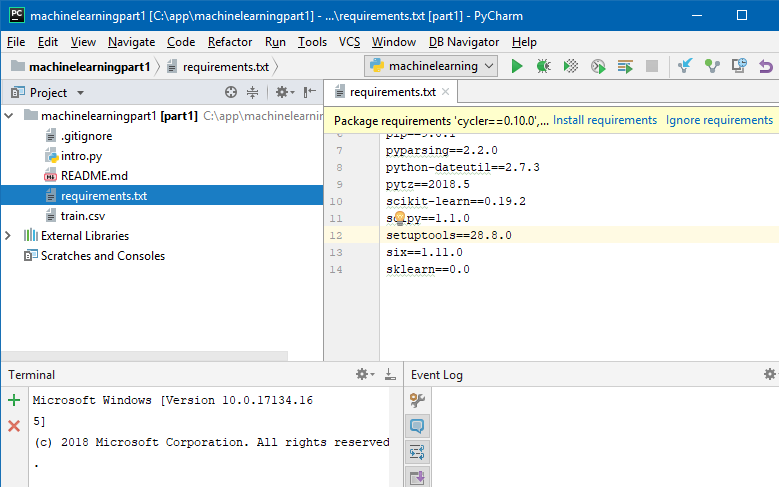Run the machinelearning configuration with the green play button

click(x=517, y=66)
